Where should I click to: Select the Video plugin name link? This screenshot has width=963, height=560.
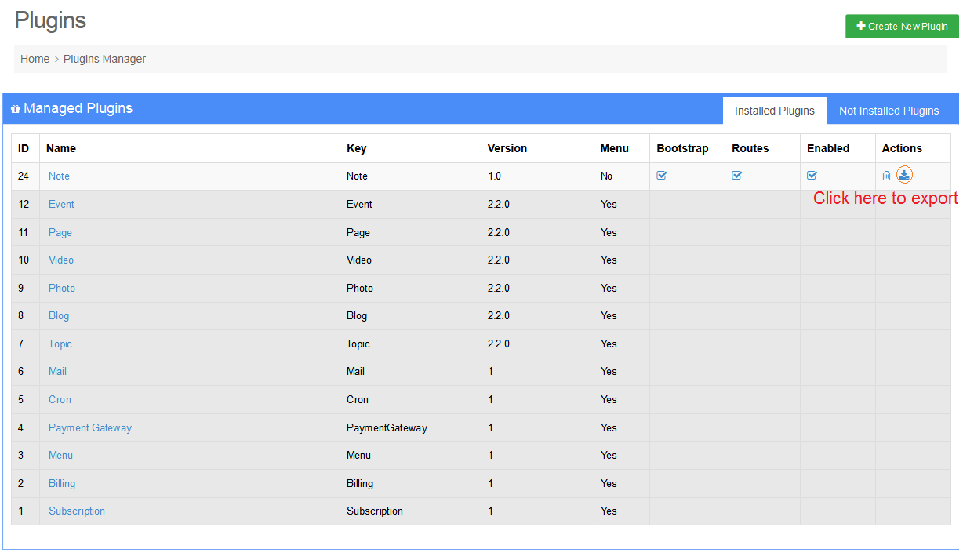[61, 260]
